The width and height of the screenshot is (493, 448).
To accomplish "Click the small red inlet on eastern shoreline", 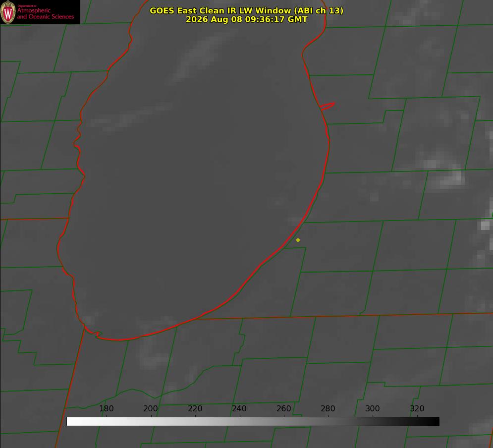I will click(327, 106).
